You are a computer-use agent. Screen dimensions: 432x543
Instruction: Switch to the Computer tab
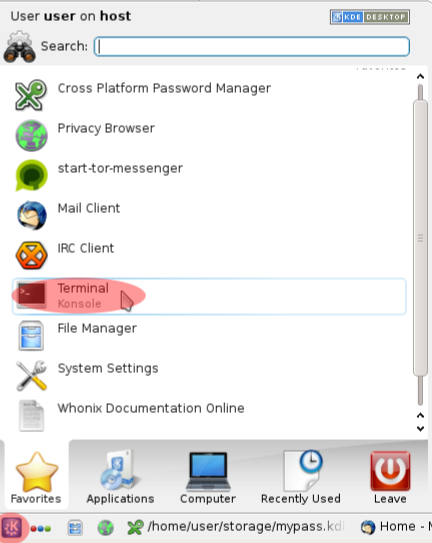208,477
